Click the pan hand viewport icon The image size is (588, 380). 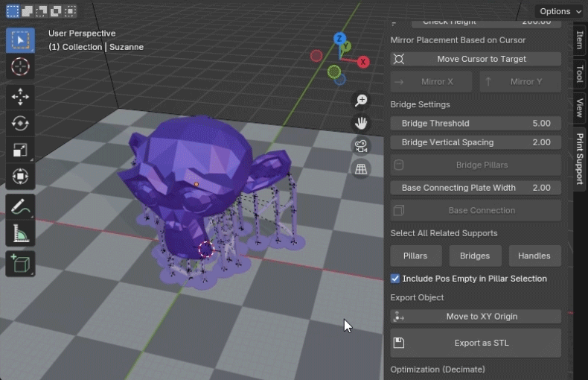point(361,123)
